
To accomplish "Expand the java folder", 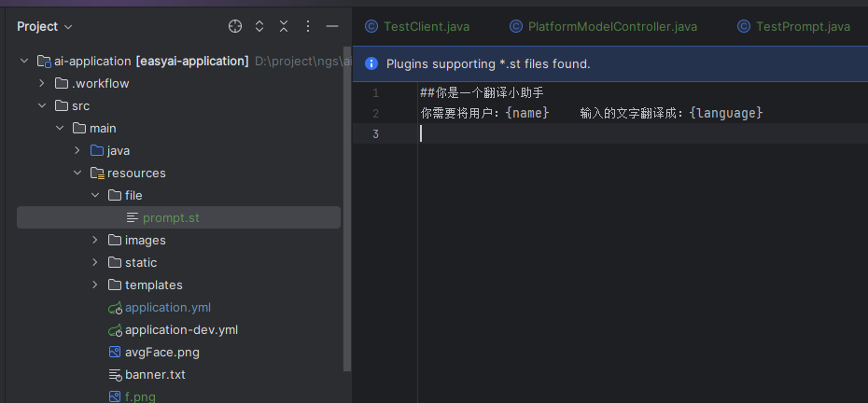I will (77, 150).
